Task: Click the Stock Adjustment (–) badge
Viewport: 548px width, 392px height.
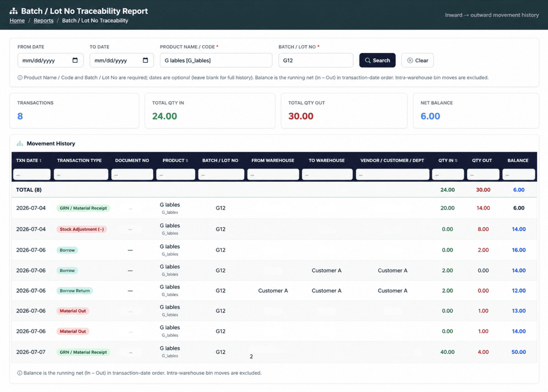Action: click(82, 229)
